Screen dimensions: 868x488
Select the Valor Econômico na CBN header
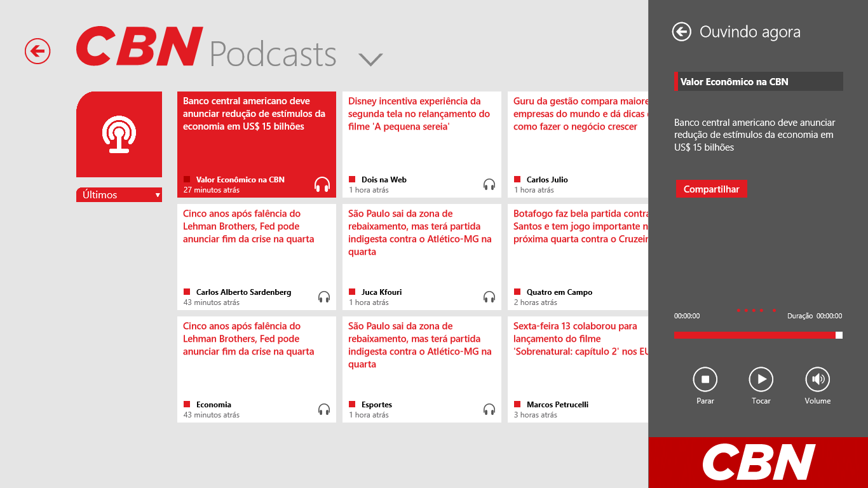click(x=759, y=81)
